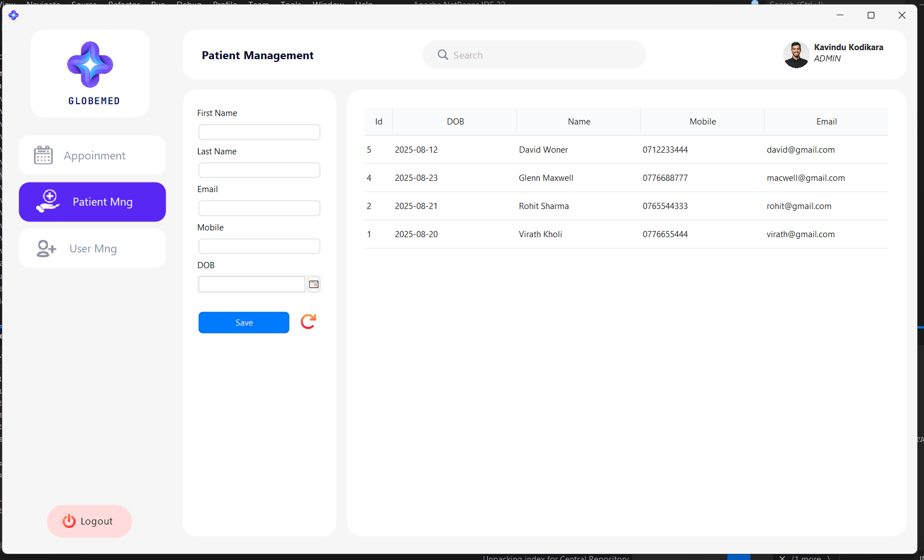The image size is (924, 560).
Task: Focus the Email input field
Action: click(x=259, y=208)
